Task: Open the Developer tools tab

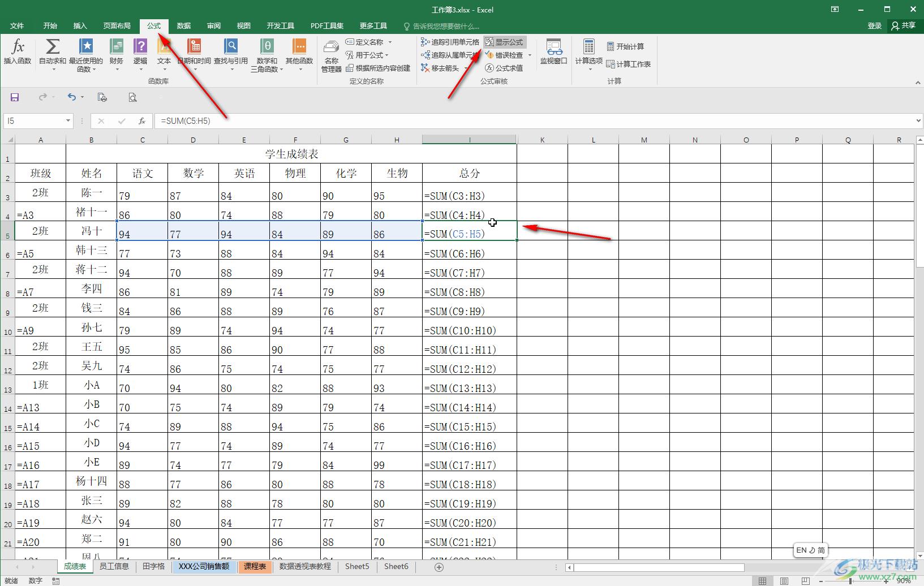Action: [x=280, y=25]
